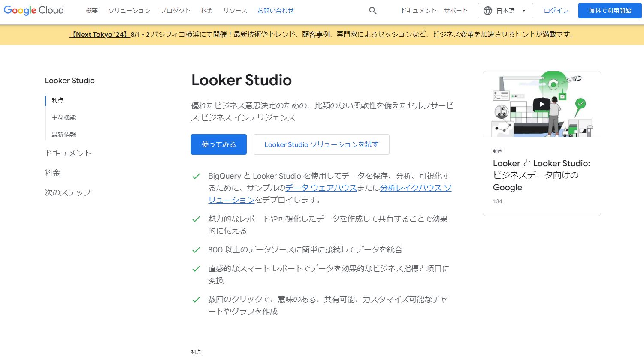This screenshot has width=644, height=360.
Task: Select 主な機能 in the sidebar
Action: click(x=64, y=117)
